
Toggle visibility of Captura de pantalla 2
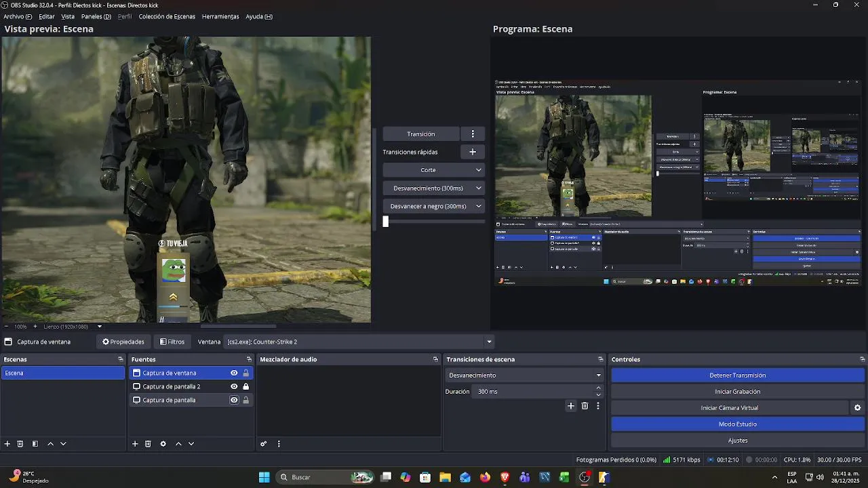coord(234,386)
